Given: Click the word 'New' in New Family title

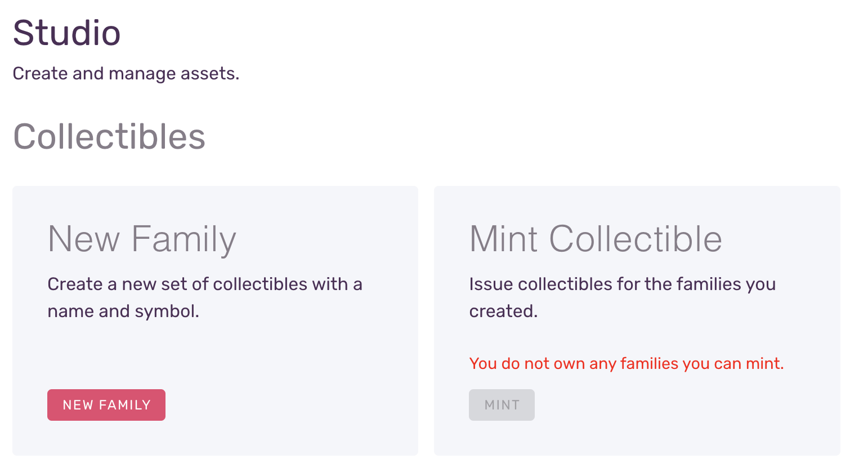Looking at the screenshot, I should click(84, 239).
